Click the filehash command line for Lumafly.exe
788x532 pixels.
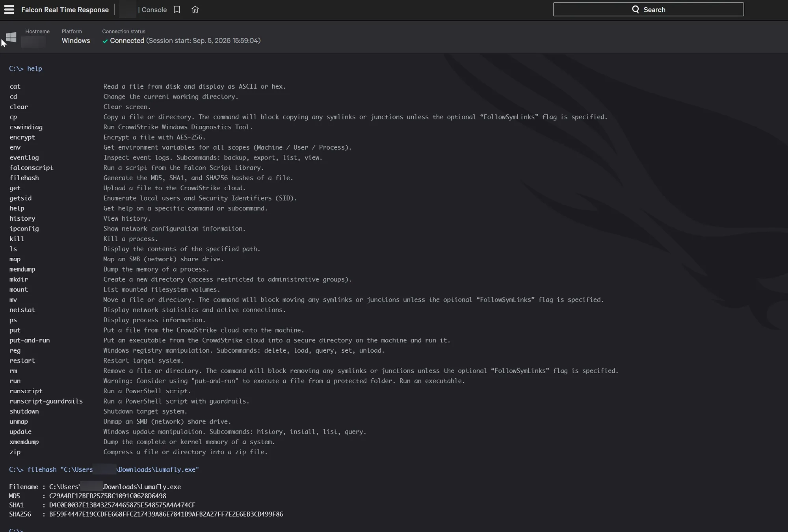(104, 470)
